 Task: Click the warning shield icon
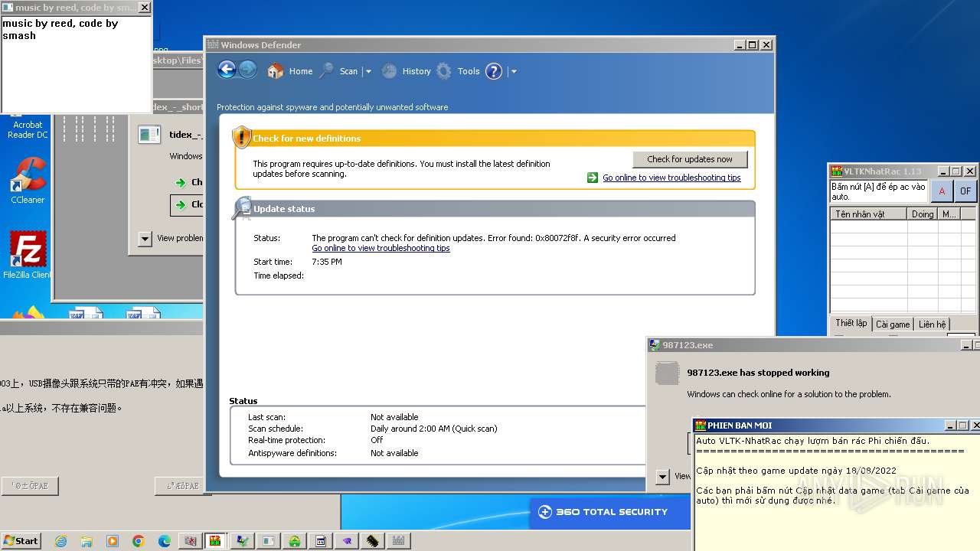coord(242,137)
